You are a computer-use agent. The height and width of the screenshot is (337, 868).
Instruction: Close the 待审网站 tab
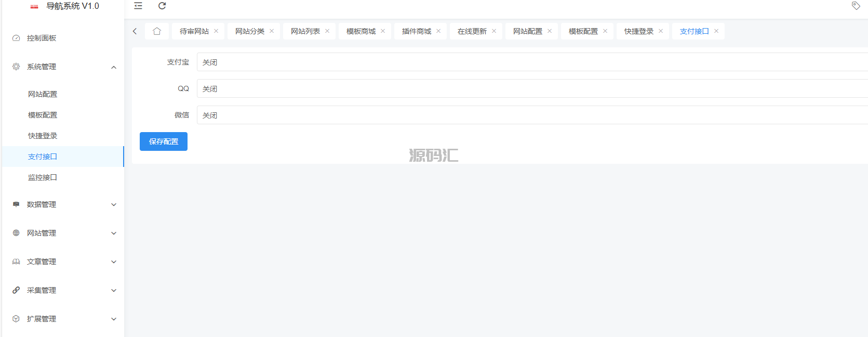(216, 31)
